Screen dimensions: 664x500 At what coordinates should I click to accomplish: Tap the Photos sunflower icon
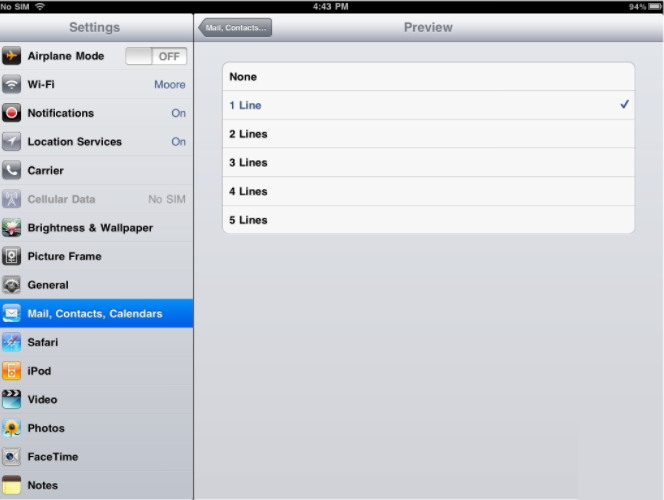pos(12,428)
